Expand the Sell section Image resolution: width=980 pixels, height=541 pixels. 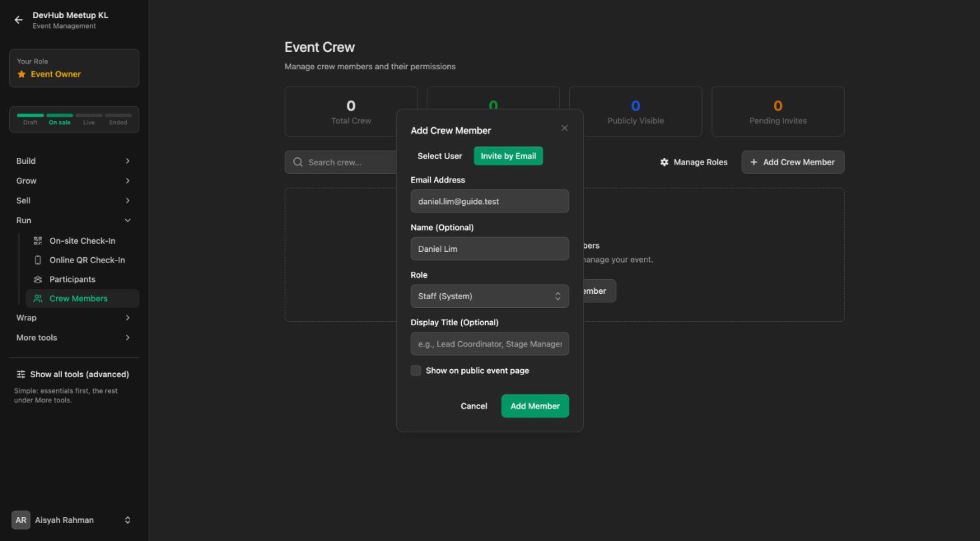(x=74, y=201)
